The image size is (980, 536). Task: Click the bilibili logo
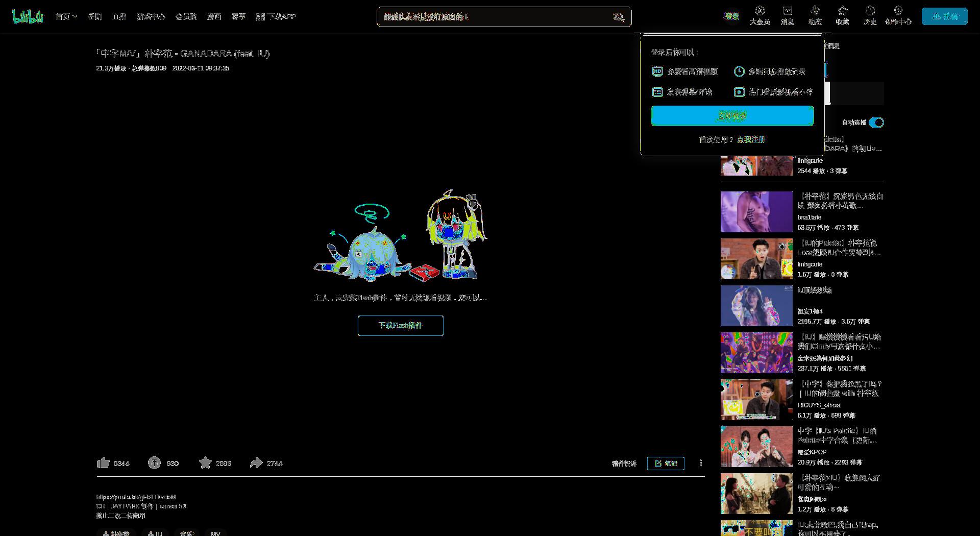(x=28, y=16)
